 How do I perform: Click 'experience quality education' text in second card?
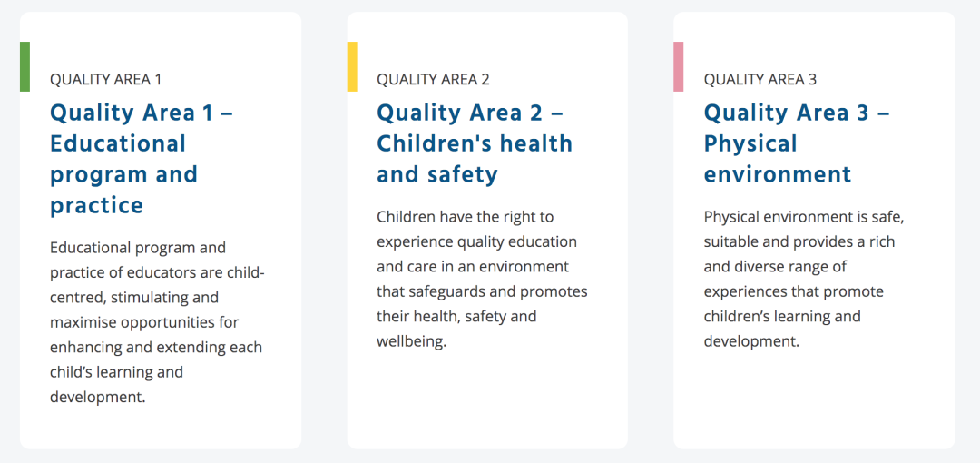pyautogui.click(x=477, y=241)
